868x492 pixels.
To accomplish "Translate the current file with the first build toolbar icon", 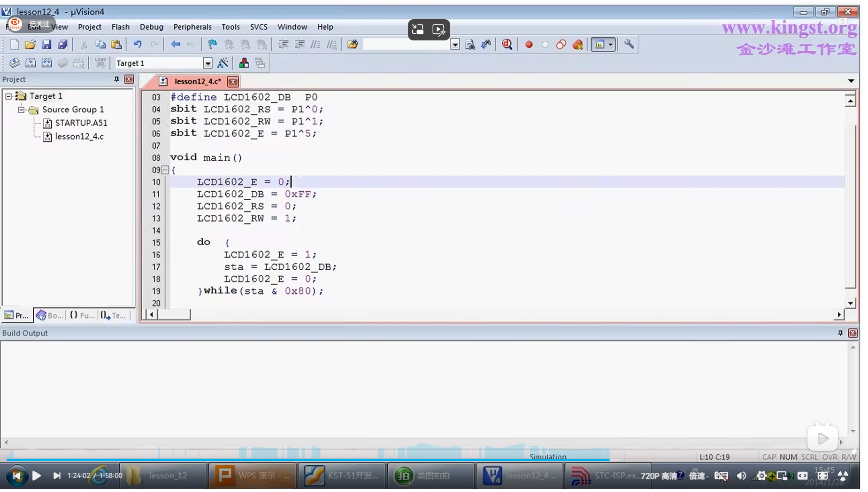I will click(x=14, y=63).
